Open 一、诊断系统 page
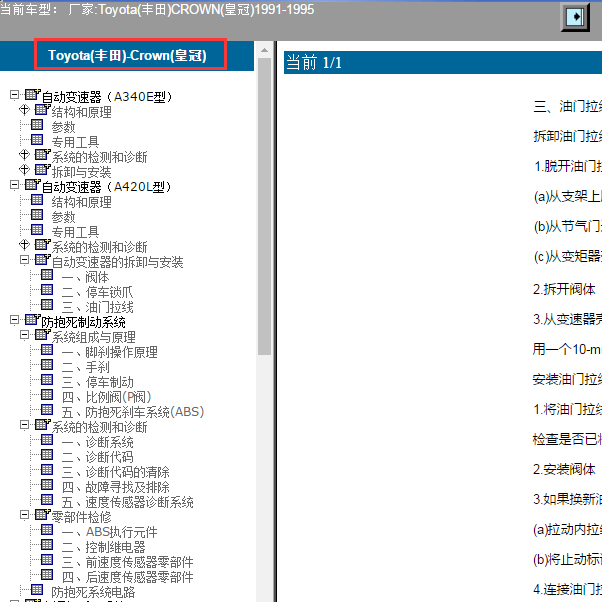The image size is (602, 602). point(97,442)
